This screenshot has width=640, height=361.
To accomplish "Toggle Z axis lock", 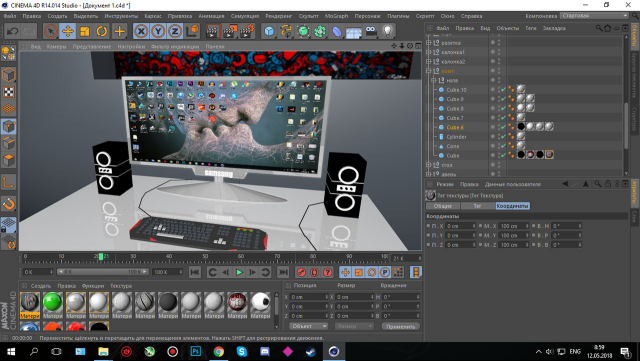I will 175,31.
